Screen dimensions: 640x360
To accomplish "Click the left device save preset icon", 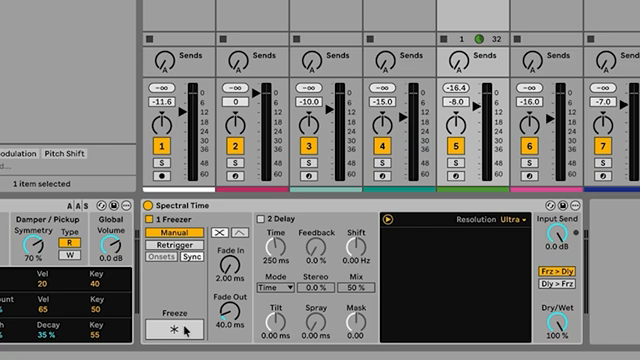I will (x=114, y=205).
